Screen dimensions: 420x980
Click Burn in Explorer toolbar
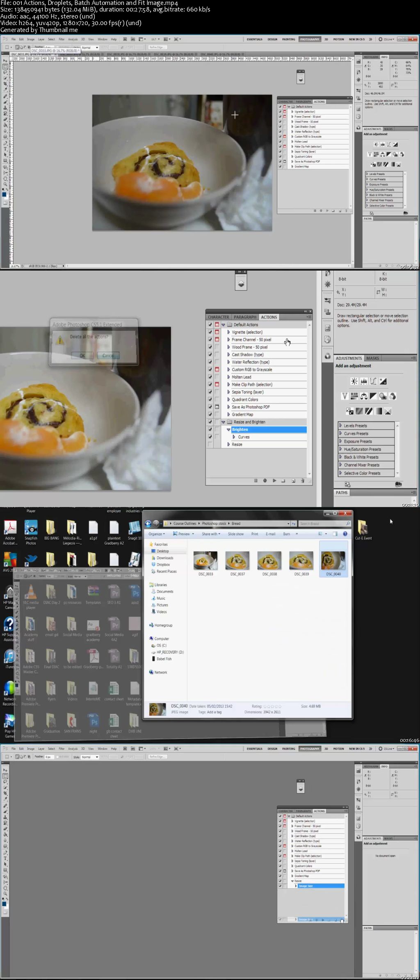(x=286, y=534)
